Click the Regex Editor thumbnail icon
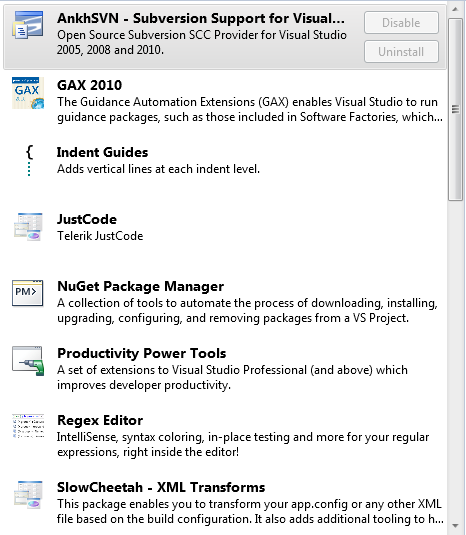 (28, 426)
